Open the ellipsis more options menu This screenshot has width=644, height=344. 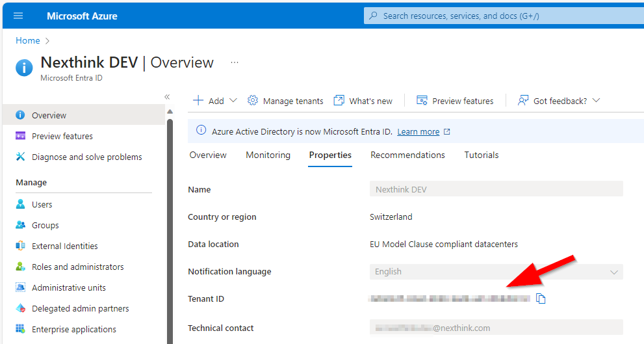(x=235, y=62)
